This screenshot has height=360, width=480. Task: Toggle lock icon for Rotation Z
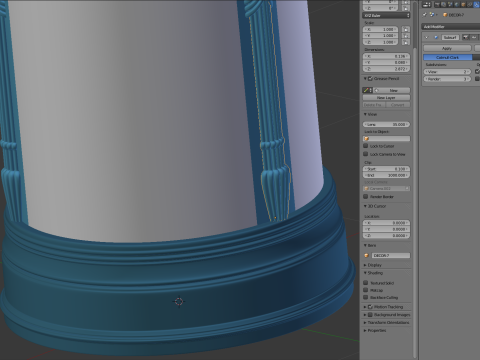pyautogui.click(x=406, y=8)
